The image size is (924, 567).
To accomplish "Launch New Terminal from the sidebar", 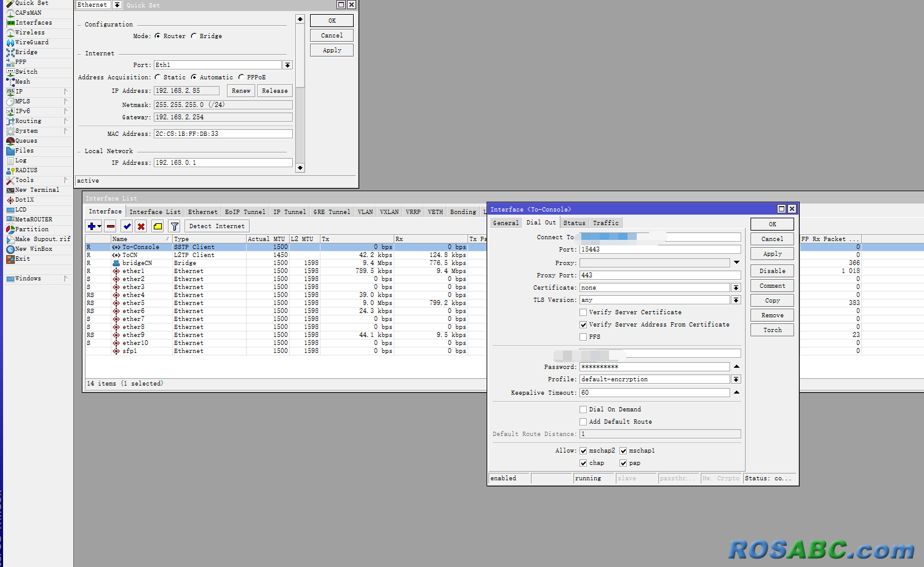I will pos(37,190).
